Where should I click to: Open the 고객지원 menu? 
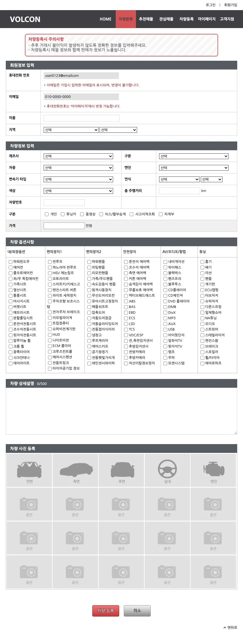pyautogui.click(x=227, y=19)
